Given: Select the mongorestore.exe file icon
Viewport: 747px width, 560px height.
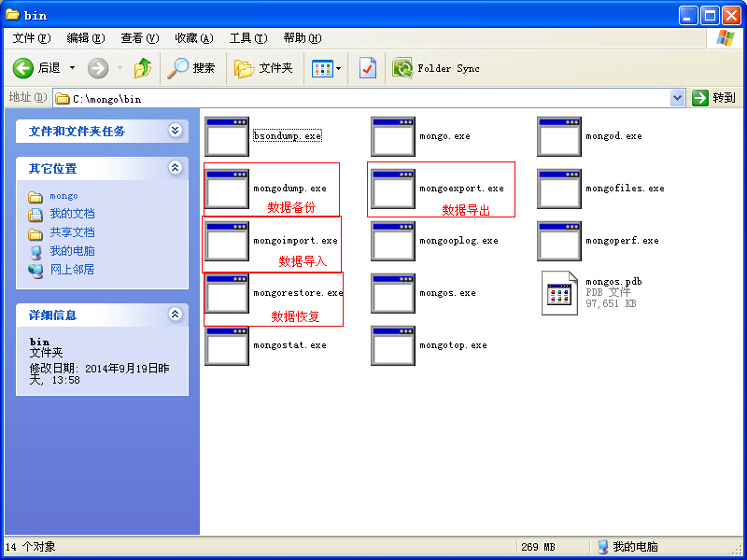Looking at the screenshot, I should (x=227, y=294).
